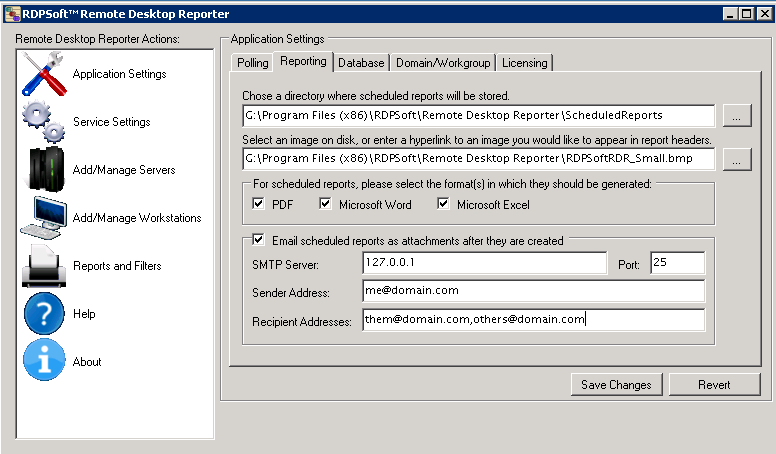Click the report header image path field
776x454 pixels.
point(479,159)
